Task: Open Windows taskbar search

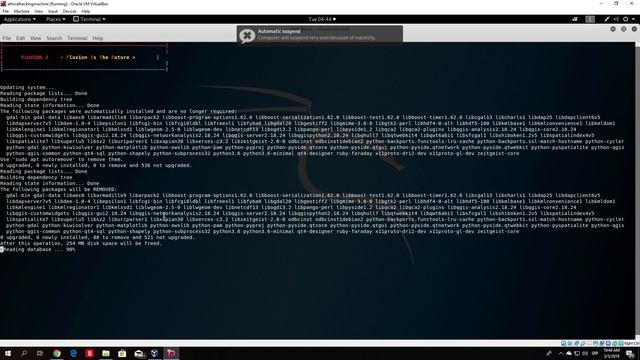Action: (24, 353)
